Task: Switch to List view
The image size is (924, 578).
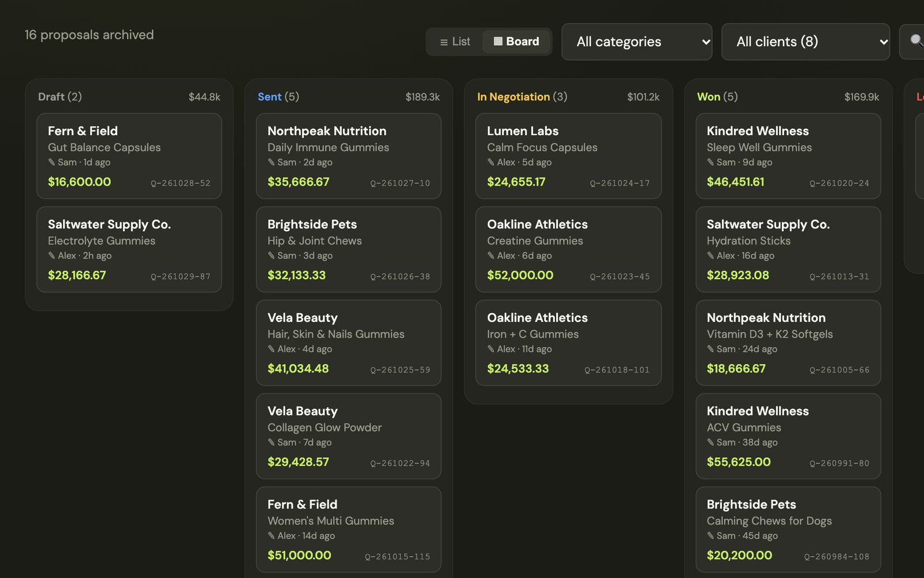Action: coord(455,42)
